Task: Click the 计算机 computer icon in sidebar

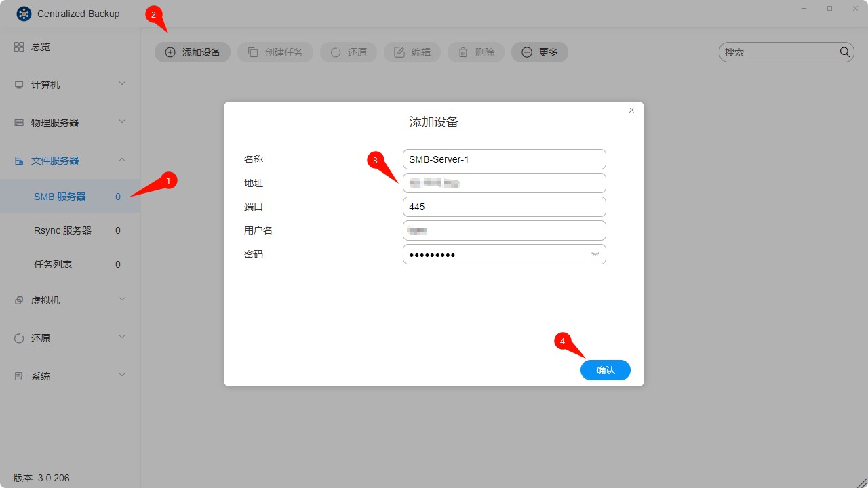Action: (20, 84)
